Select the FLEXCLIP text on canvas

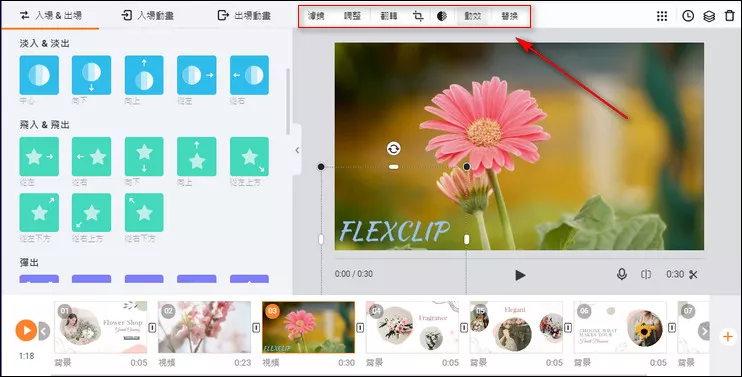[394, 232]
